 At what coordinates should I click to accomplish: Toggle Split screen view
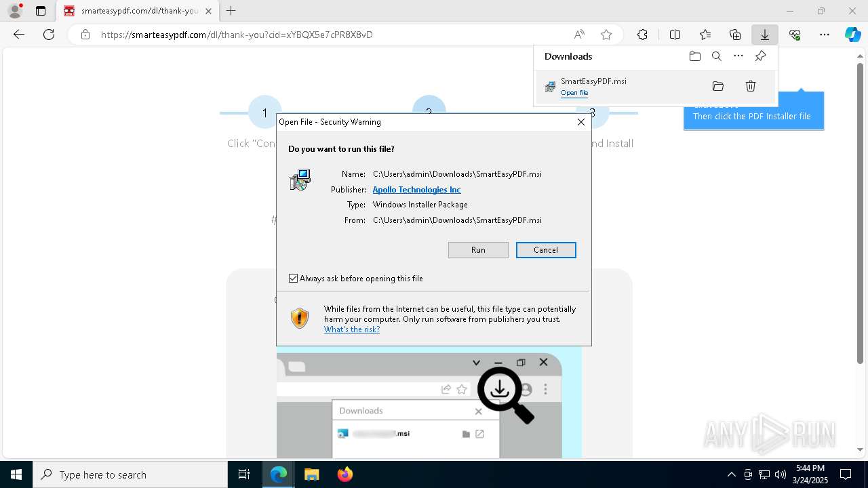675,35
